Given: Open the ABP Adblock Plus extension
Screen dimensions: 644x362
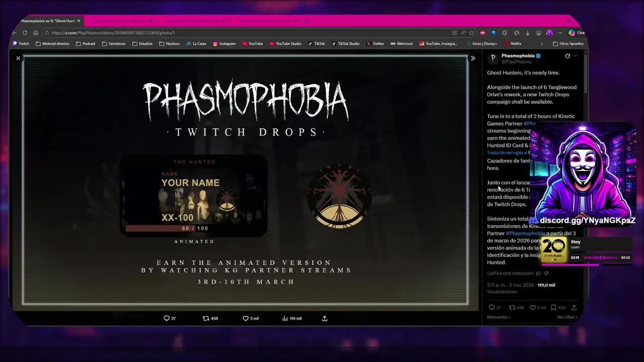Looking at the screenshot, I should (x=482, y=33).
